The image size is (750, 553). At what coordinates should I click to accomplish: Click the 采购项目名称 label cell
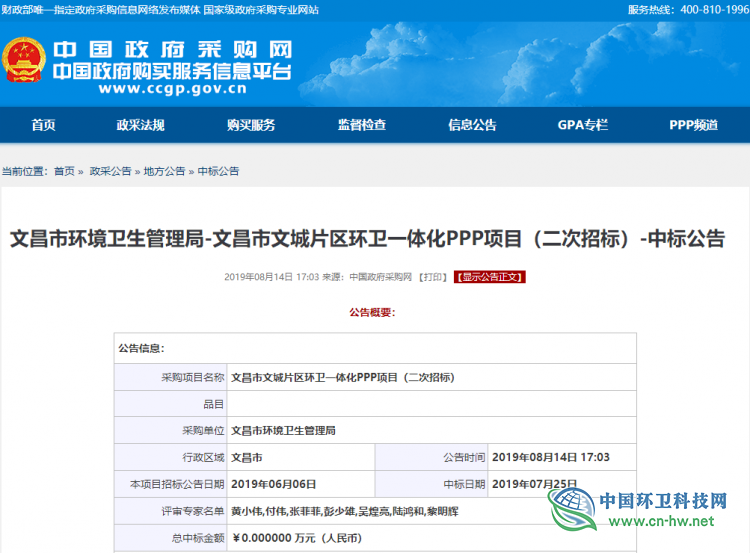(171, 377)
